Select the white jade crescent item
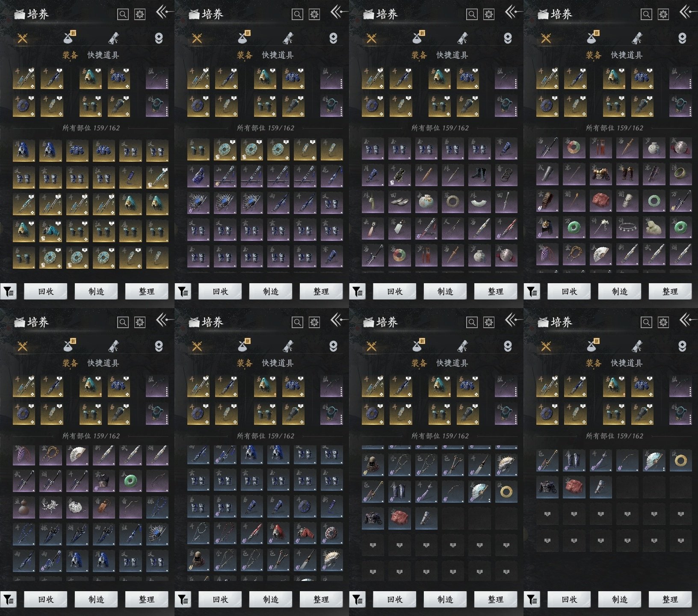The height and width of the screenshot is (616, 698). point(479,202)
